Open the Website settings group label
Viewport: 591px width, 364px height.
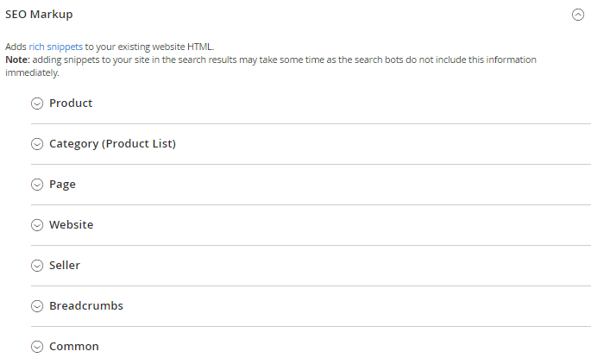pyautogui.click(x=71, y=225)
